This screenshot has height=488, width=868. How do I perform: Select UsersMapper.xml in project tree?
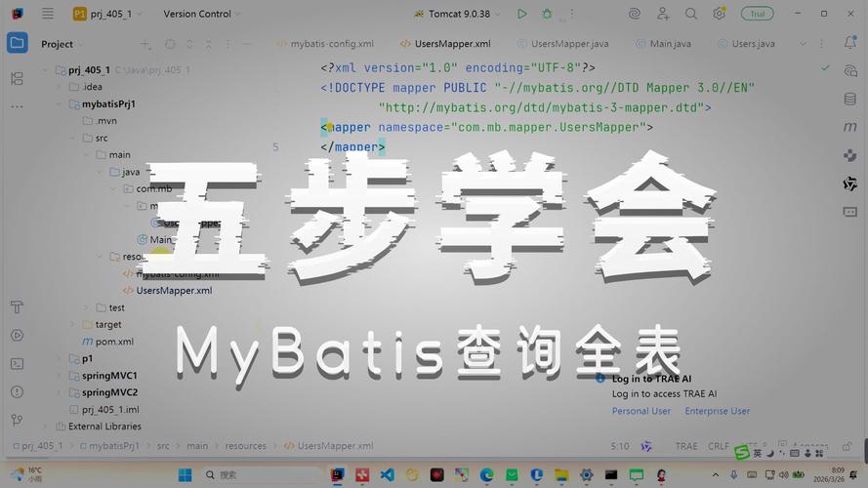167,291
